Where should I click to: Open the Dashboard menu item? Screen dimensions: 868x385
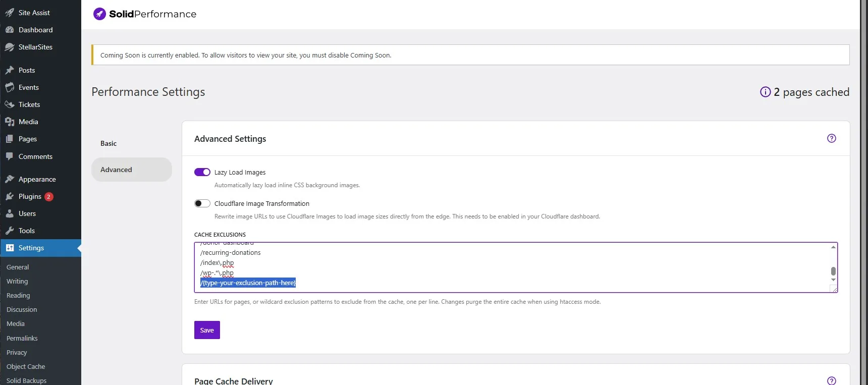point(40,30)
